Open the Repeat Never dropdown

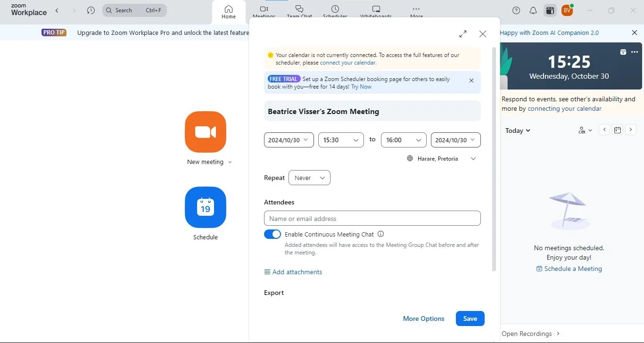coord(309,178)
